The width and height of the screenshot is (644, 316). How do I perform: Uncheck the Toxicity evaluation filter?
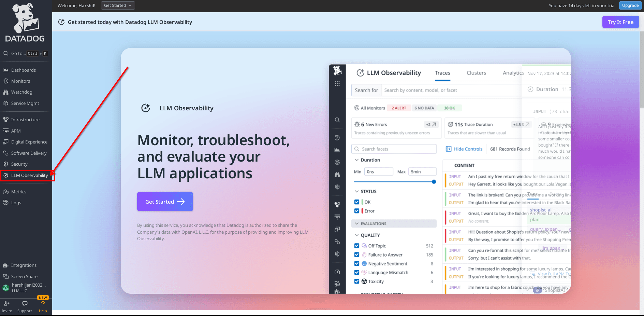click(x=357, y=281)
